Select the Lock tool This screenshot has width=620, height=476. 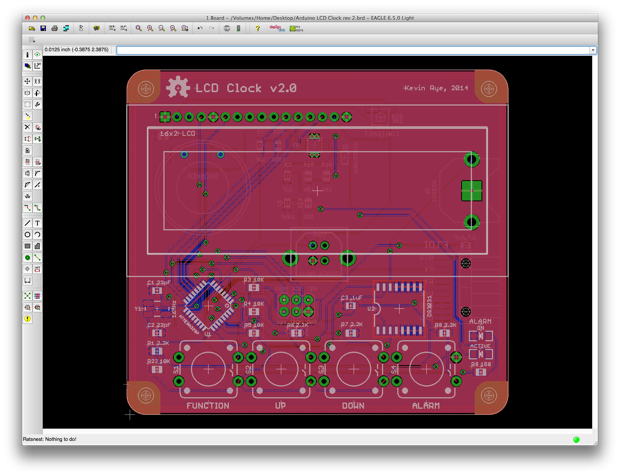pyautogui.click(x=27, y=150)
